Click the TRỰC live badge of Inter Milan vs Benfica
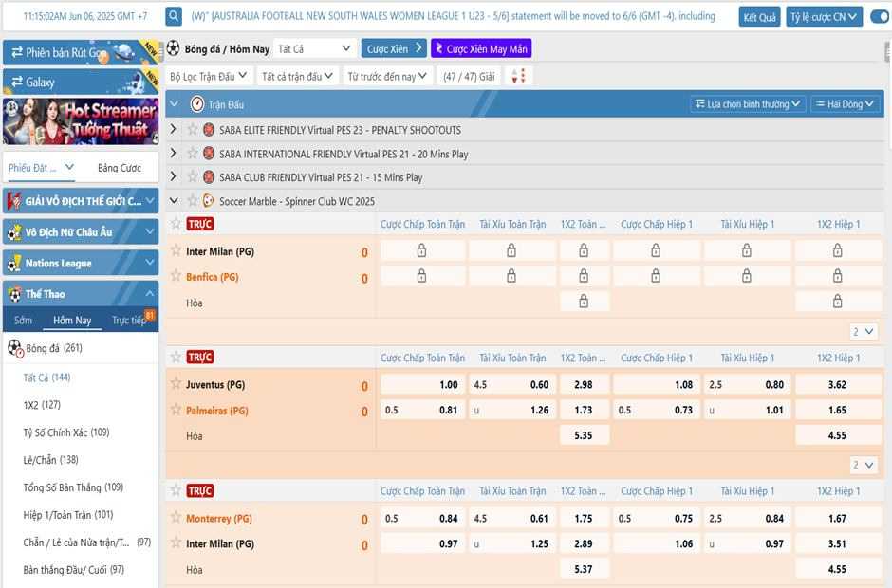892x588 pixels. point(200,224)
